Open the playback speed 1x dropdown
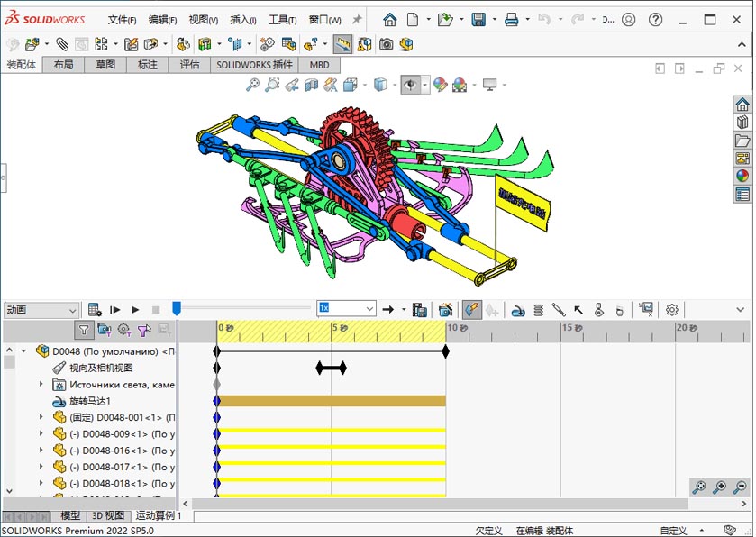756x537 pixels. [x=369, y=309]
